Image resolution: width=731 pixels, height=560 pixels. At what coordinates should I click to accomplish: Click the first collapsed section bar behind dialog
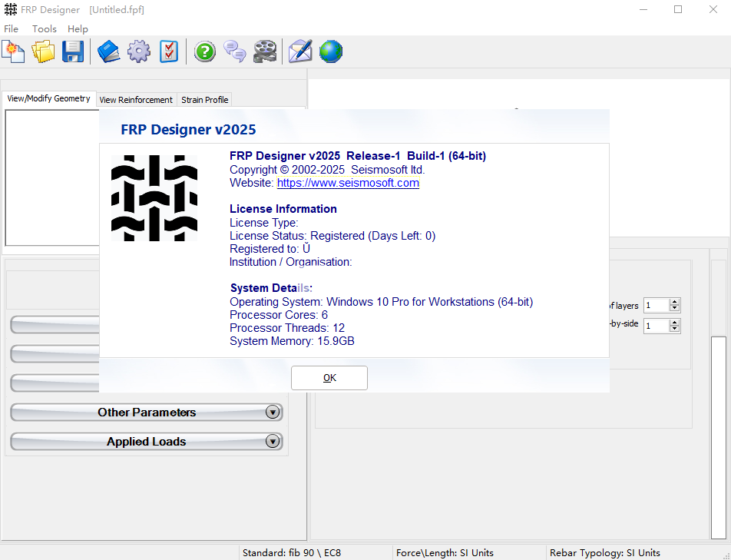pos(55,325)
